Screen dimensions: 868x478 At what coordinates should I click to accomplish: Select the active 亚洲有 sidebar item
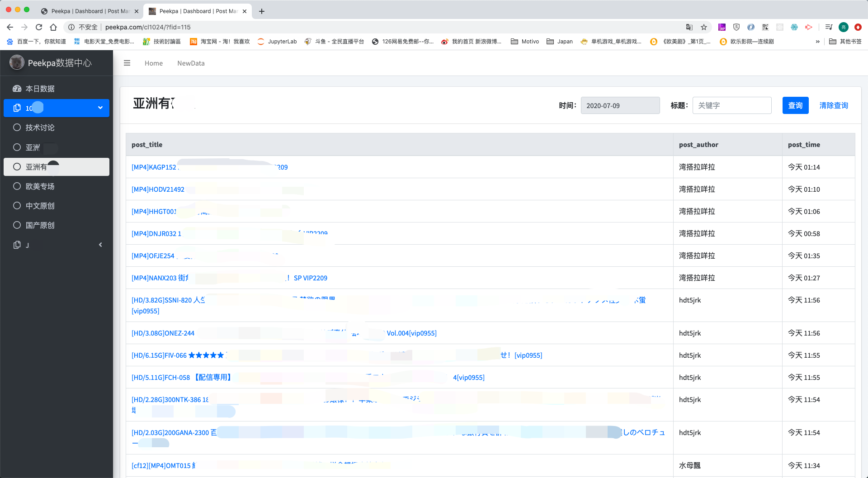click(57, 167)
